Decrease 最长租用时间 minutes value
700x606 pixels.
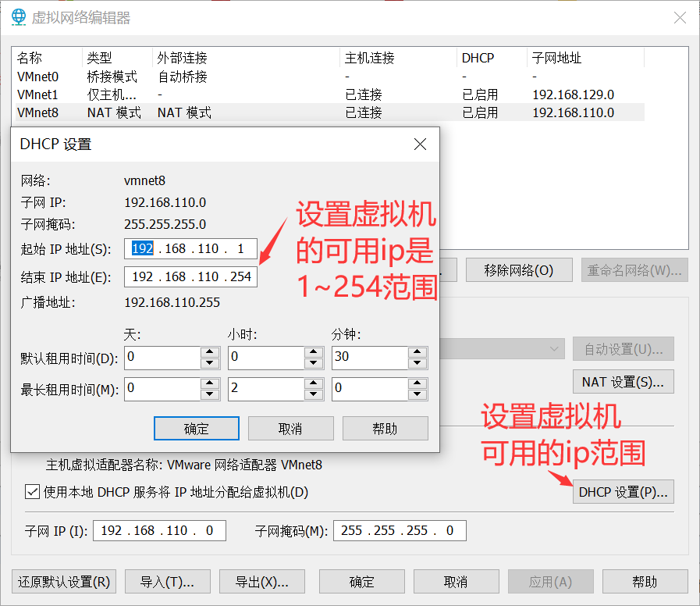coord(417,394)
